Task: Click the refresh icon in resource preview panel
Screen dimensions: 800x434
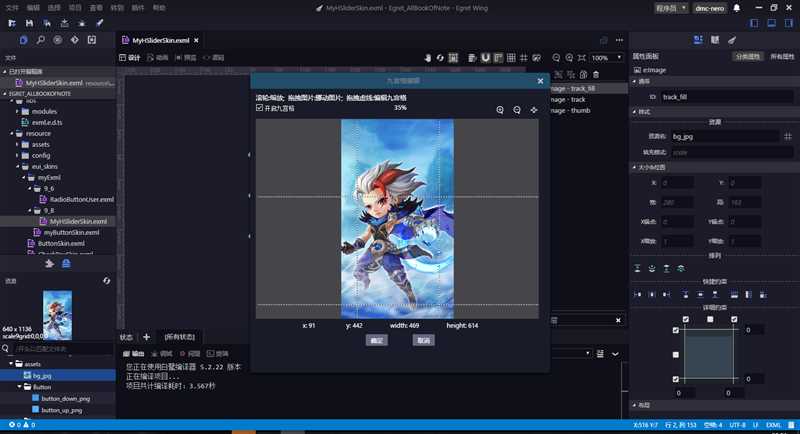Action: click(106, 281)
